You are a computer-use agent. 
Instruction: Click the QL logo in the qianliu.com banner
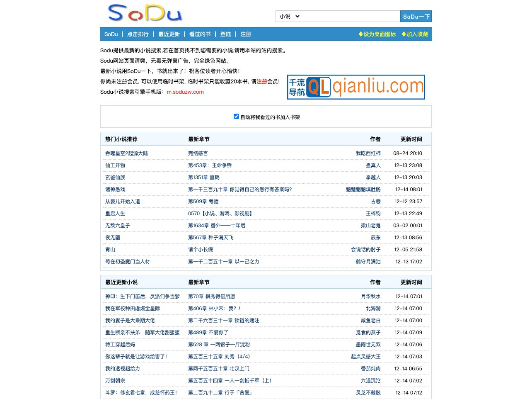point(318,87)
